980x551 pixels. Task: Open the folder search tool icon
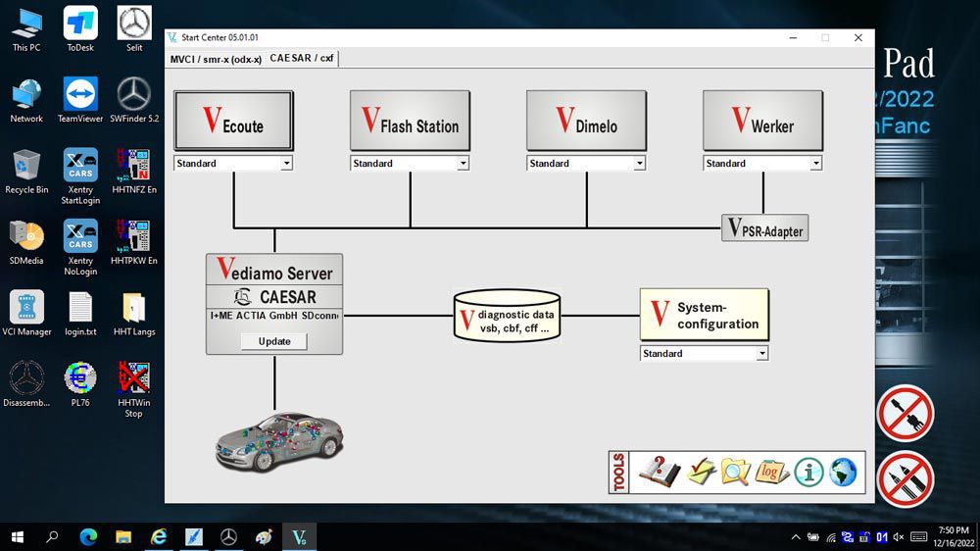click(735, 472)
